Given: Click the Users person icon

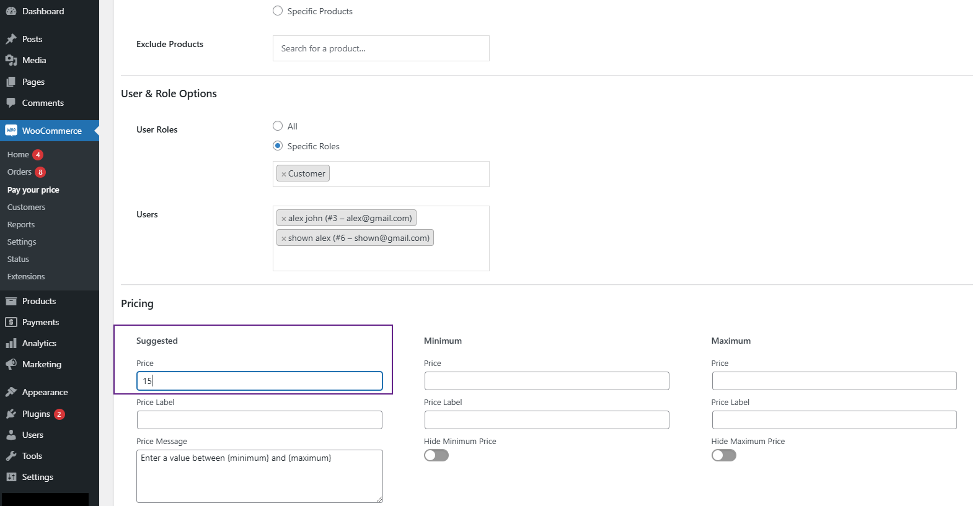Looking at the screenshot, I should [11, 435].
